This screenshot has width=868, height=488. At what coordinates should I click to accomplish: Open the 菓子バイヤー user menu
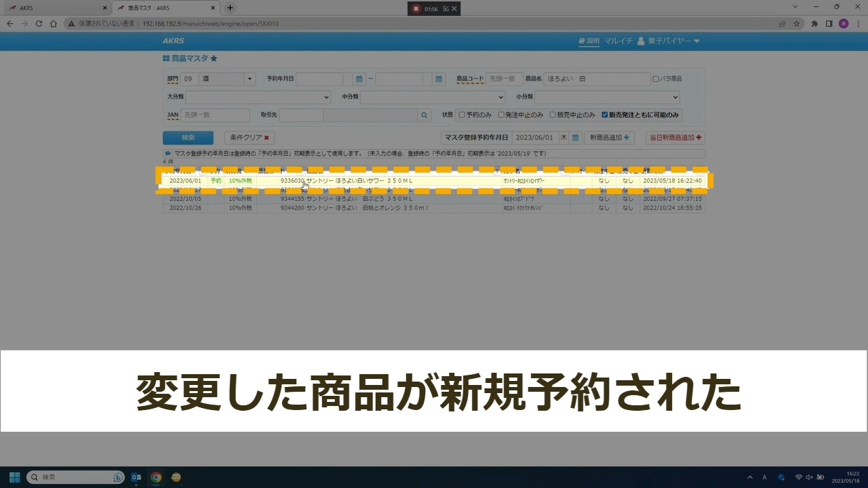(x=668, y=41)
